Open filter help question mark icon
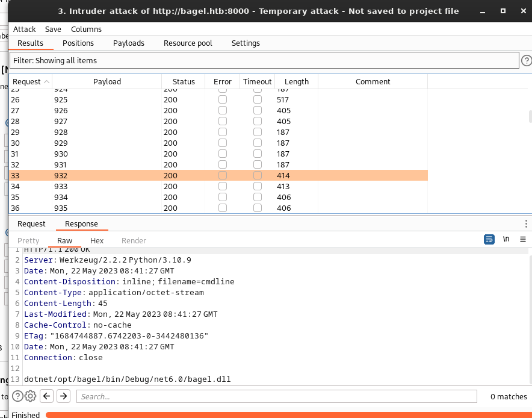 click(526, 60)
